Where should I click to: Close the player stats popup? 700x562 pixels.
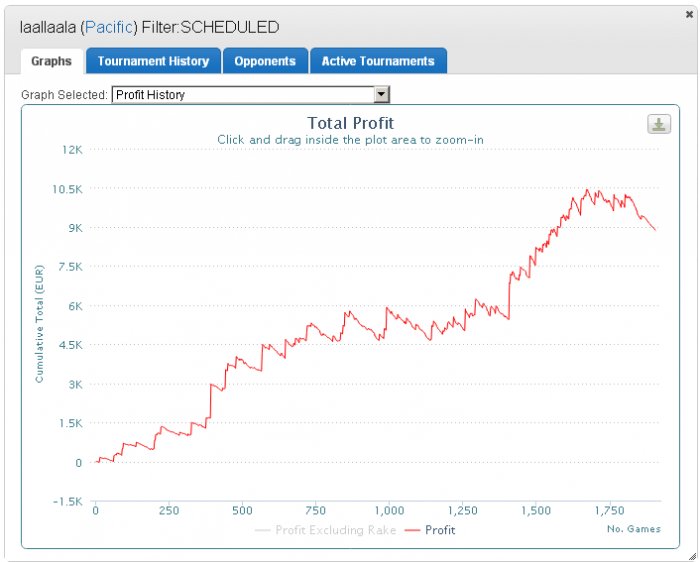pos(689,14)
